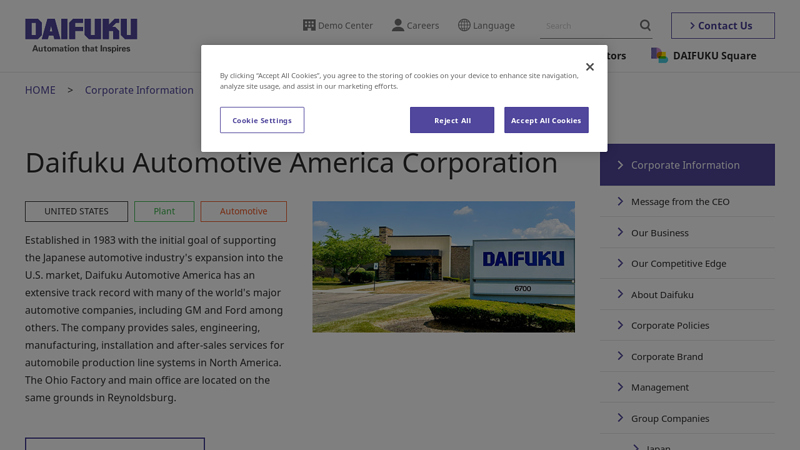This screenshot has width=800, height=450.
Task: Click the Language globe icon
Action: [x=464, y=25]
